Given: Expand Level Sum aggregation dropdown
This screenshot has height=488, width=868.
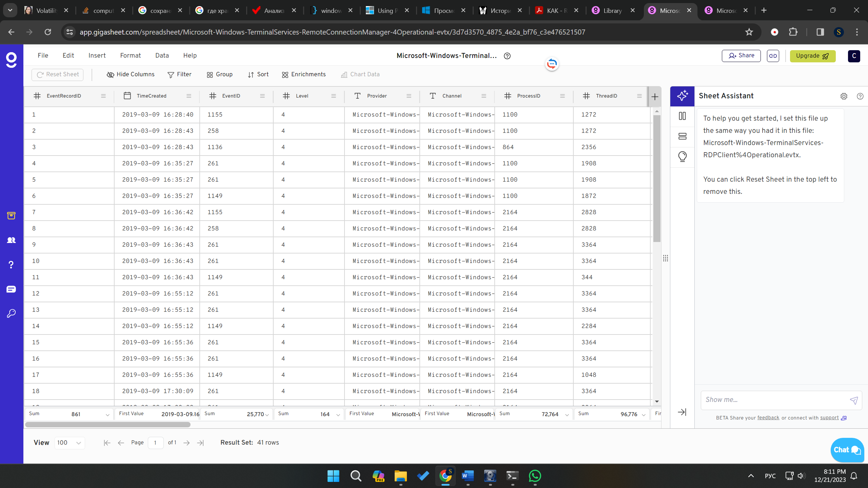Looking at the screenshot, I should (x=338, y=415).
